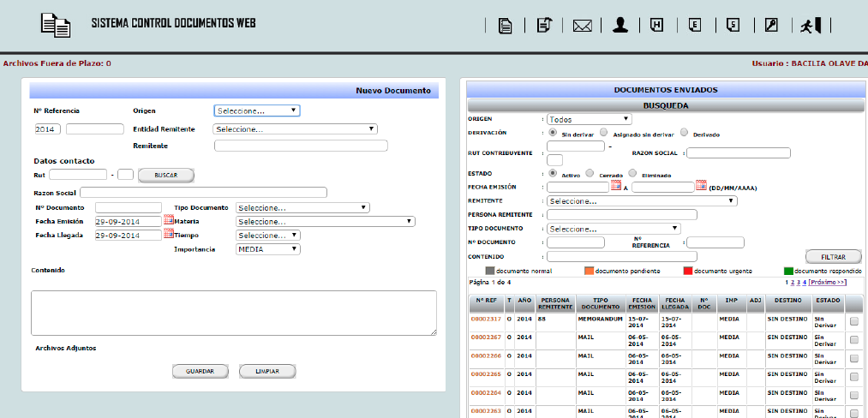Open the Importancia MEDIA dropdown
Image resolution: width=868 pixels, height=418 pixels.
[x=268, y=249]
